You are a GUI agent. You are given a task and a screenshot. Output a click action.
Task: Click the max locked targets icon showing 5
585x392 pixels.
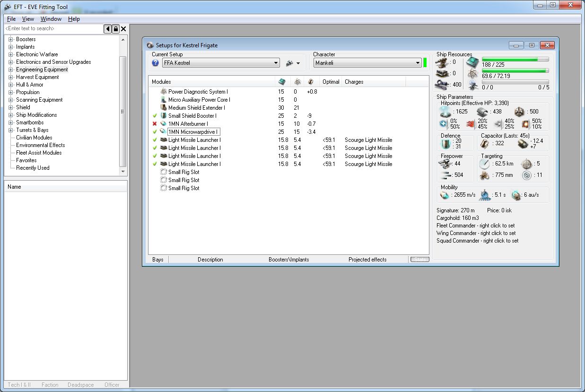pos(527,164)
